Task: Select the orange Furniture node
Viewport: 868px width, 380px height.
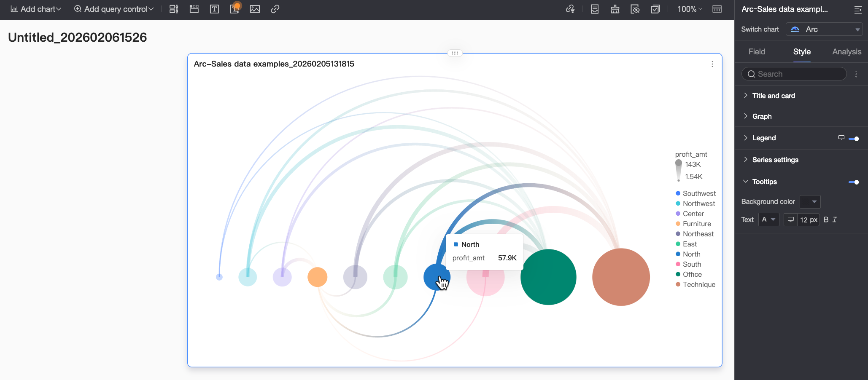Action: (x=318, y=277)
